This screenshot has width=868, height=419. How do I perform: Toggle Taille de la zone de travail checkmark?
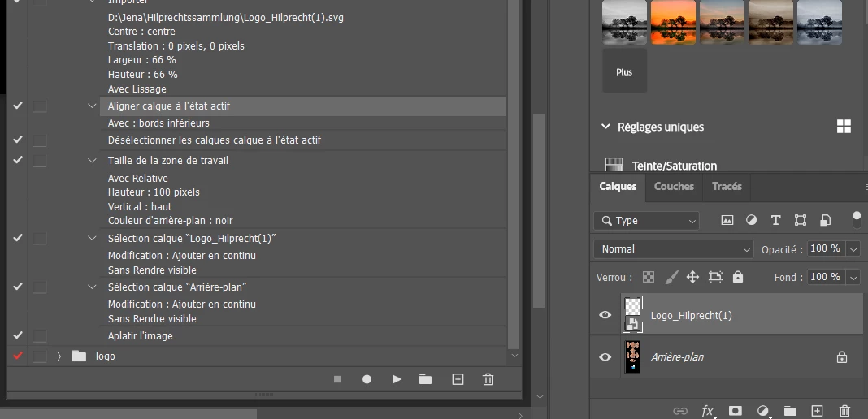18,160
